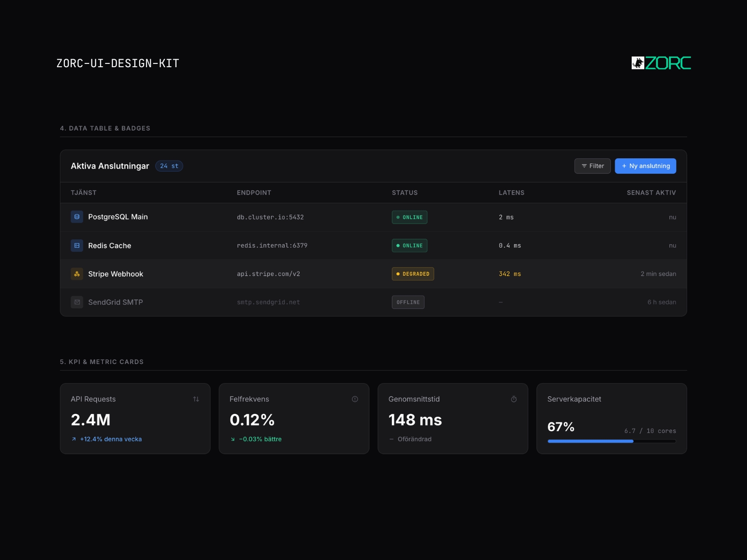The image size is (747, 560).
Task: Click the Redis Cache service icon
Action: [77, 245]
